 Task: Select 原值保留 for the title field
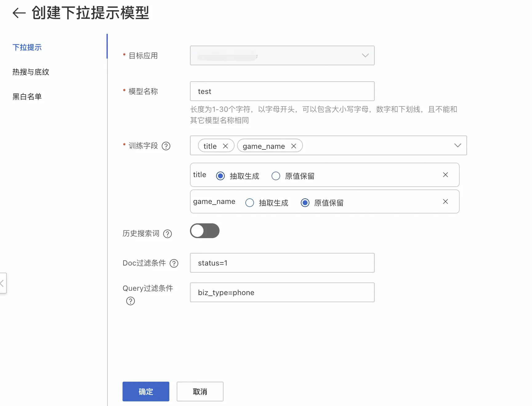click(x=276, y=176)
